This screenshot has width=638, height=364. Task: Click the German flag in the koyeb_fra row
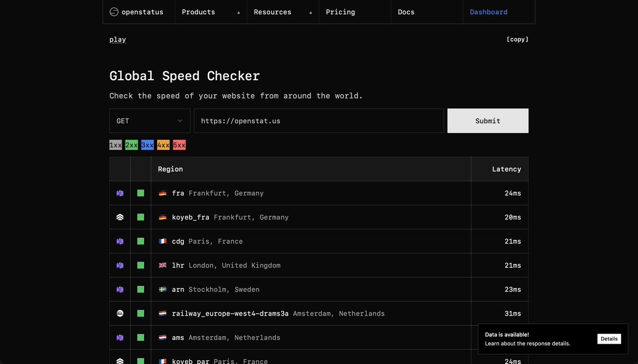pos(163,217)
